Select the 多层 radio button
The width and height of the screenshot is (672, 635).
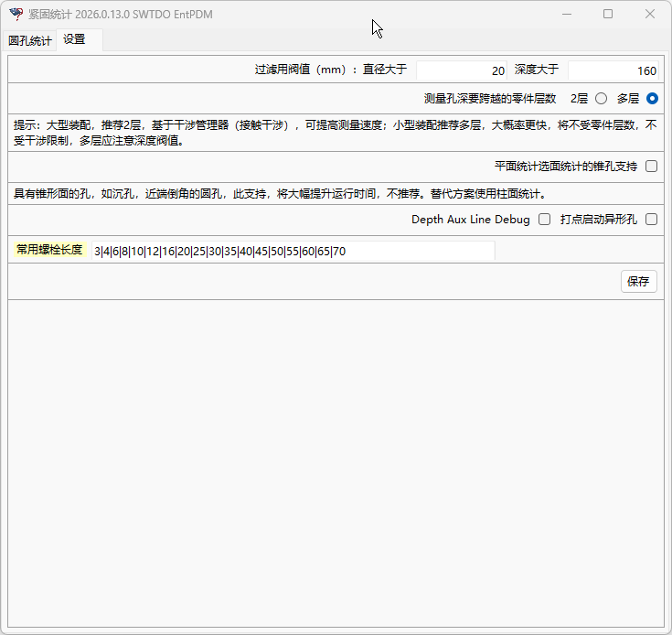652,99
